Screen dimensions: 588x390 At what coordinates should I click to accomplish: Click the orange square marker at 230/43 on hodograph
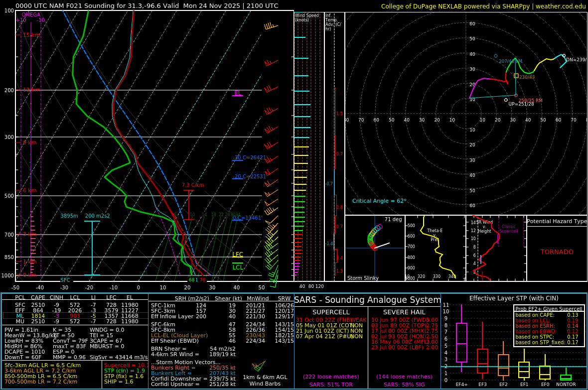516,76
